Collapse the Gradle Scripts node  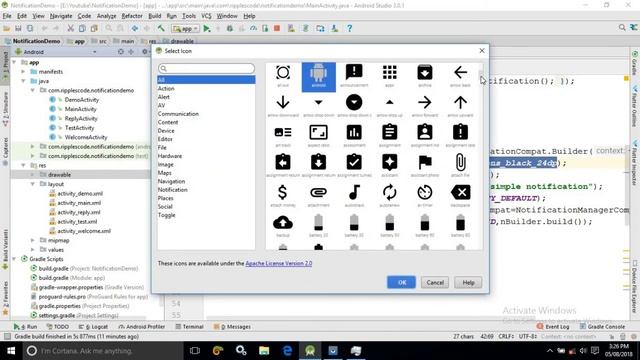pos(15,259)
